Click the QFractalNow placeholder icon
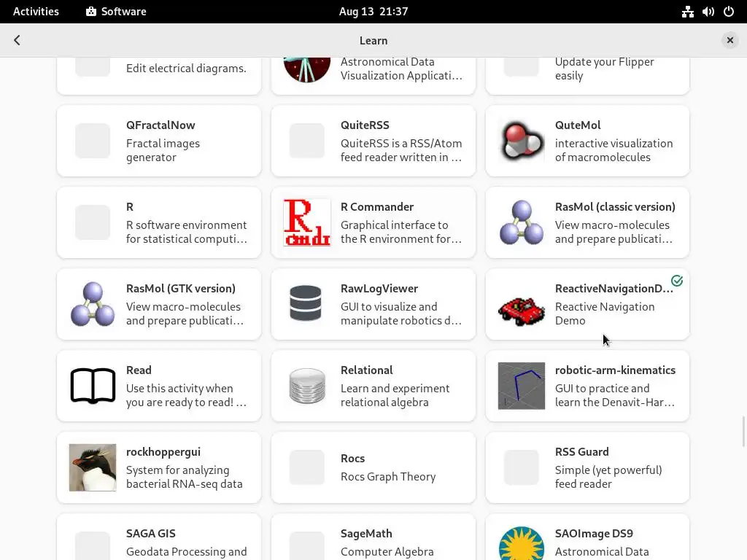This screenshot has height=560, width=747. pyautogui.click(x=93, y=141)
